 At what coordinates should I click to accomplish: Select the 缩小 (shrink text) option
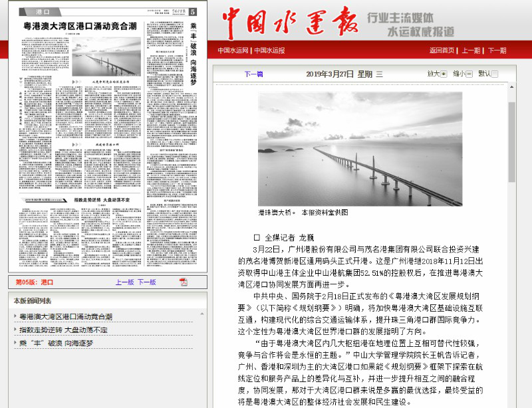(469, 74)
